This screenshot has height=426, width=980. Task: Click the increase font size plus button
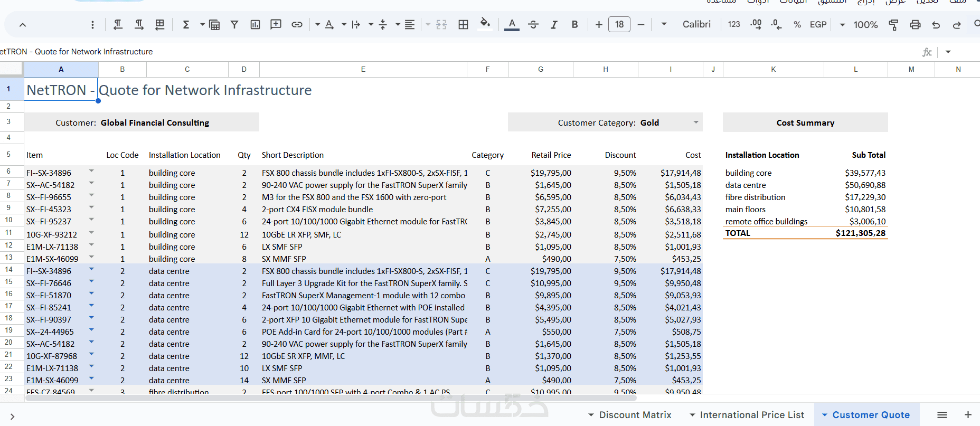[599, 24]
